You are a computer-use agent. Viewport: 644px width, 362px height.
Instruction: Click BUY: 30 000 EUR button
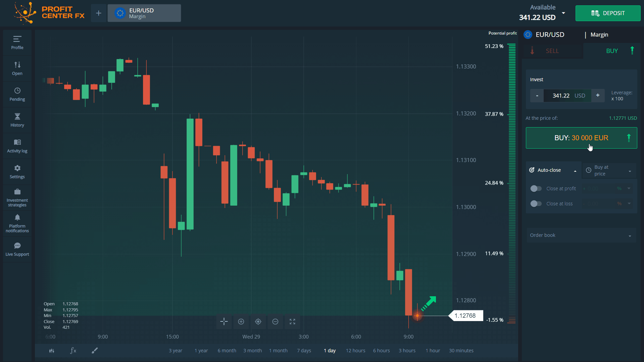pos(581,138)
